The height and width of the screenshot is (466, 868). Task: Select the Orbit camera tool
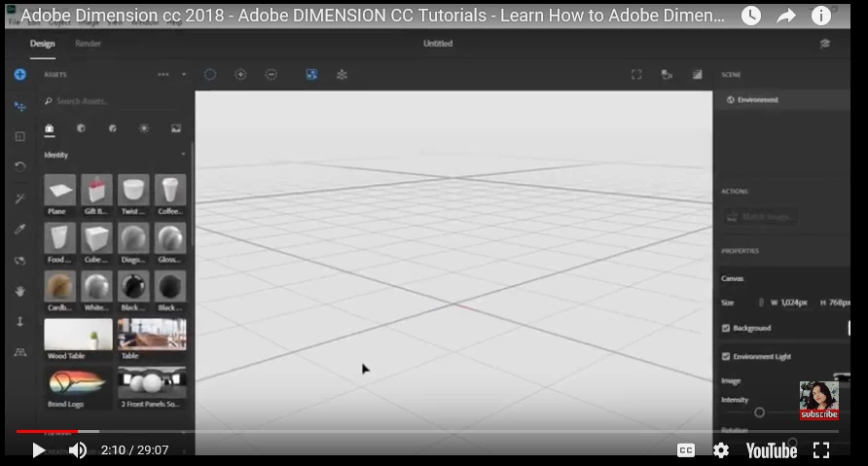pyautogui.click(x=19, y=260)
